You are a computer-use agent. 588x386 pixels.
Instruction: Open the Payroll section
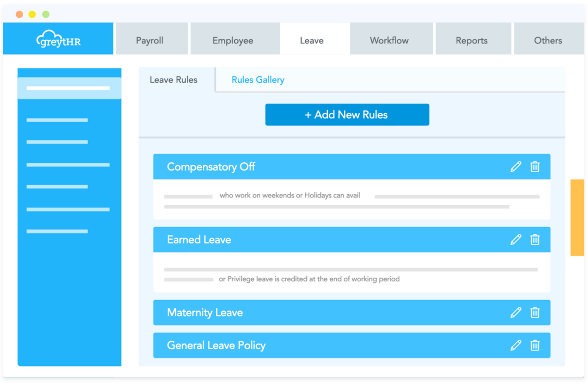(x=150, y=40)
